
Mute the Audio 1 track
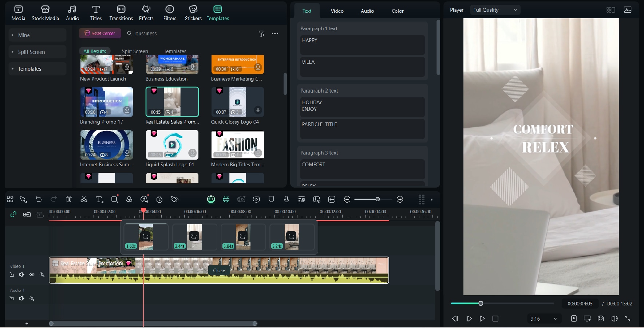(x=21, y=298)
